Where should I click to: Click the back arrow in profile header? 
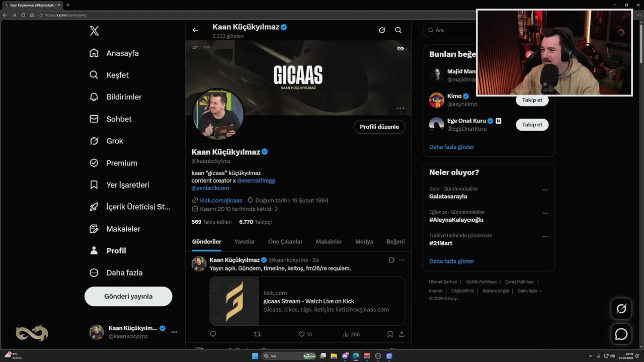[x=195, y=30]
